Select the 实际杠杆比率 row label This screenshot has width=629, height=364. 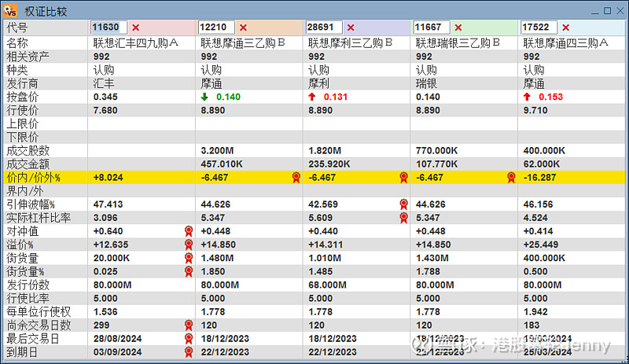pyautogui.click(x=39, y=218)
